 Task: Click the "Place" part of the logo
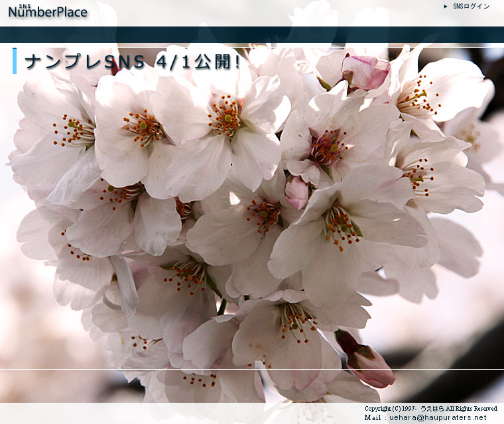(x=70, y=13)
